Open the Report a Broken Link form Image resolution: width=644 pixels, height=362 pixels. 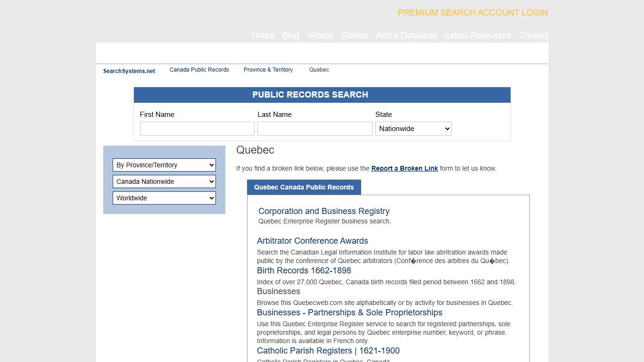click(405, 168)
